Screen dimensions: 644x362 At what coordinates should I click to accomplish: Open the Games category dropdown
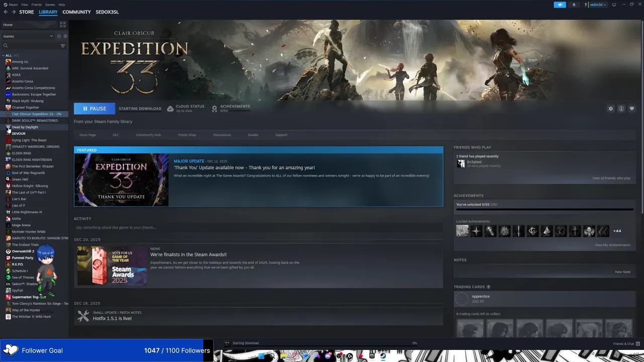point(28,36)
